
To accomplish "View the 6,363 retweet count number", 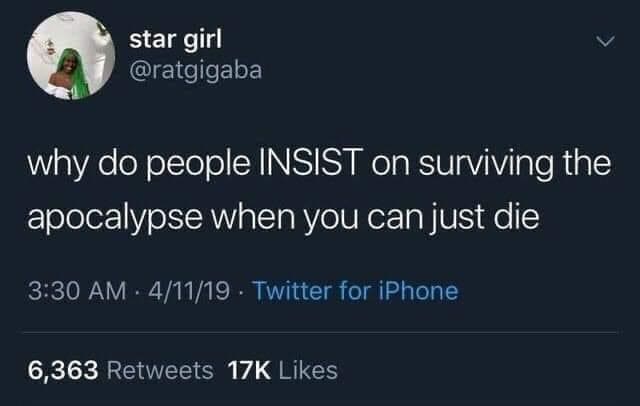I will (x=63, y=369).
